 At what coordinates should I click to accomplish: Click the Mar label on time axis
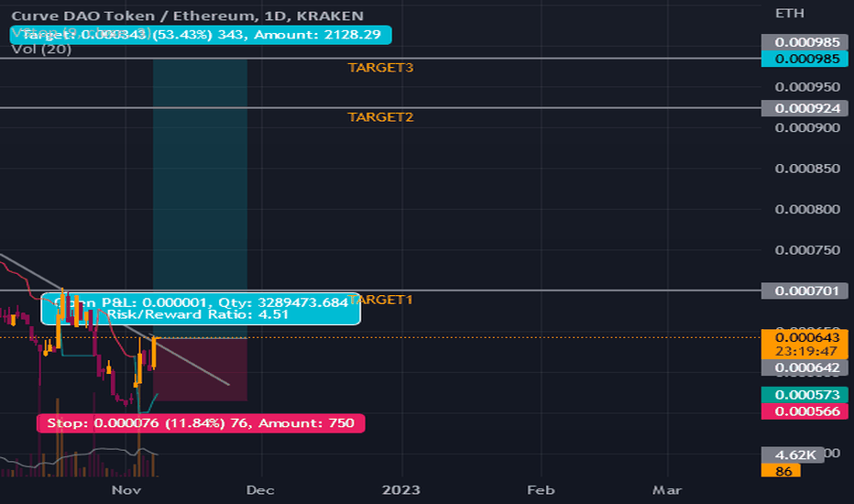click(x=667, y=490)
